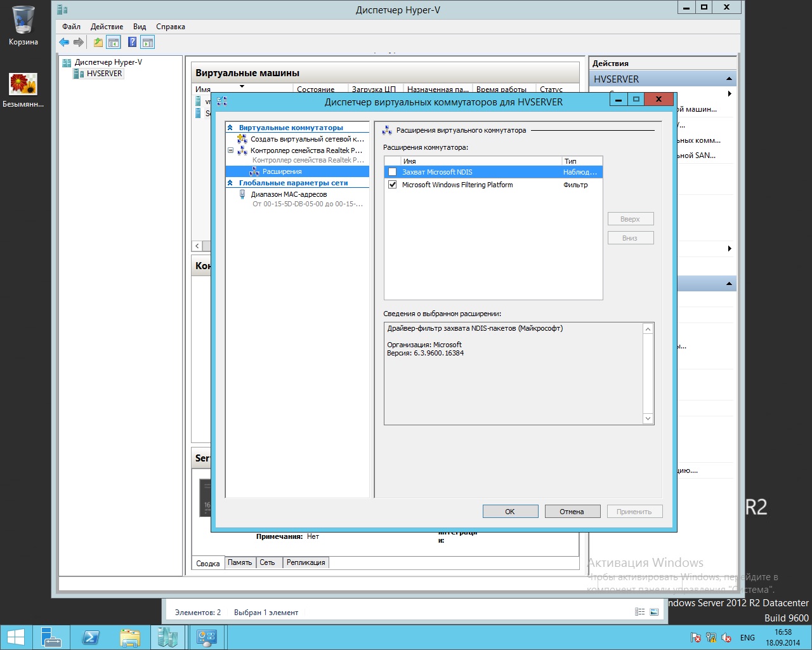812x650 pixels.
Task: Switch input language via ENG indicator
Action: click(748, 637)
